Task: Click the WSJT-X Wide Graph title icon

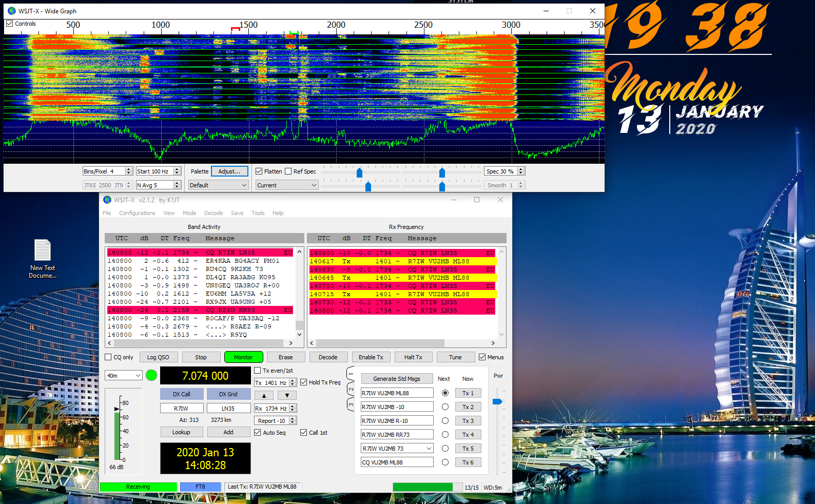Action: (12, 11)
